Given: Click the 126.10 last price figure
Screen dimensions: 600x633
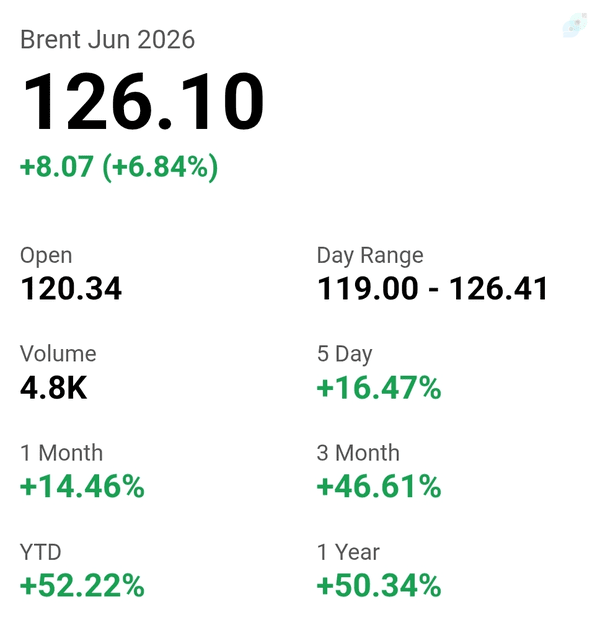Looking at the screenshot, I should [143, 101].
